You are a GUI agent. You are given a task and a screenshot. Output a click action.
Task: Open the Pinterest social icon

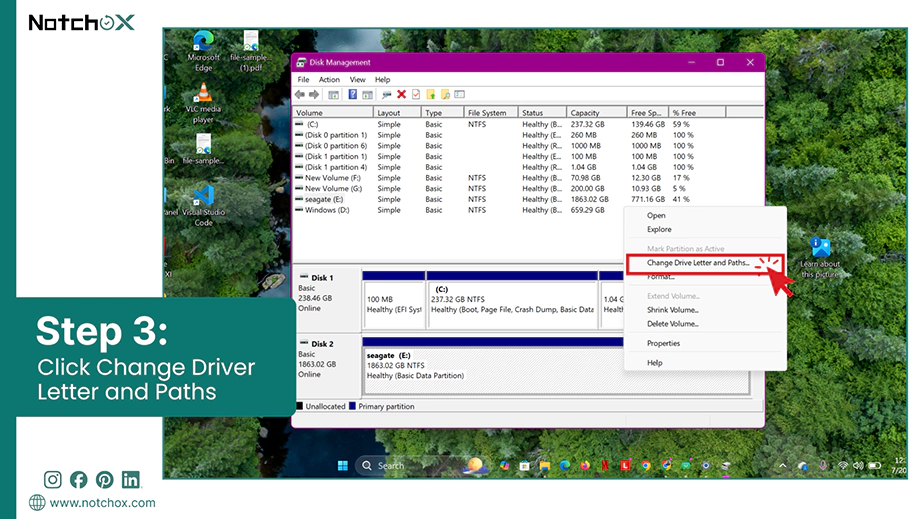tap(105, 480)
